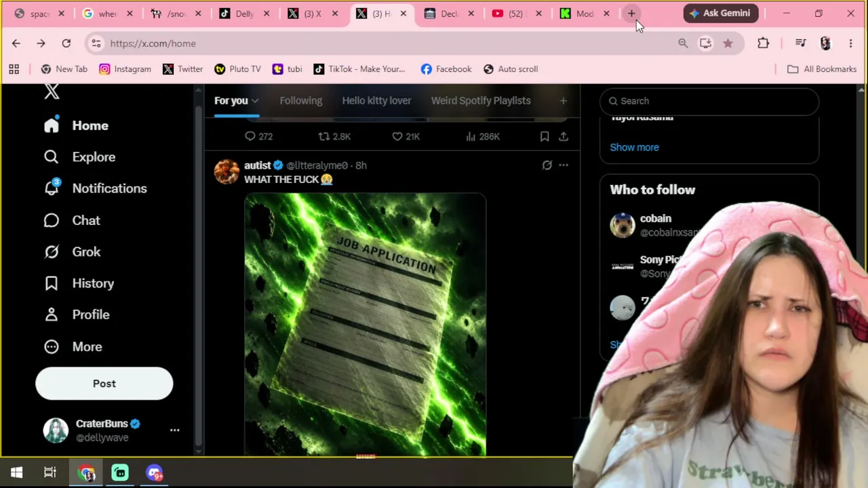Go back in browser history
Screen dimensions: 868x488
(x=16, y=43)
